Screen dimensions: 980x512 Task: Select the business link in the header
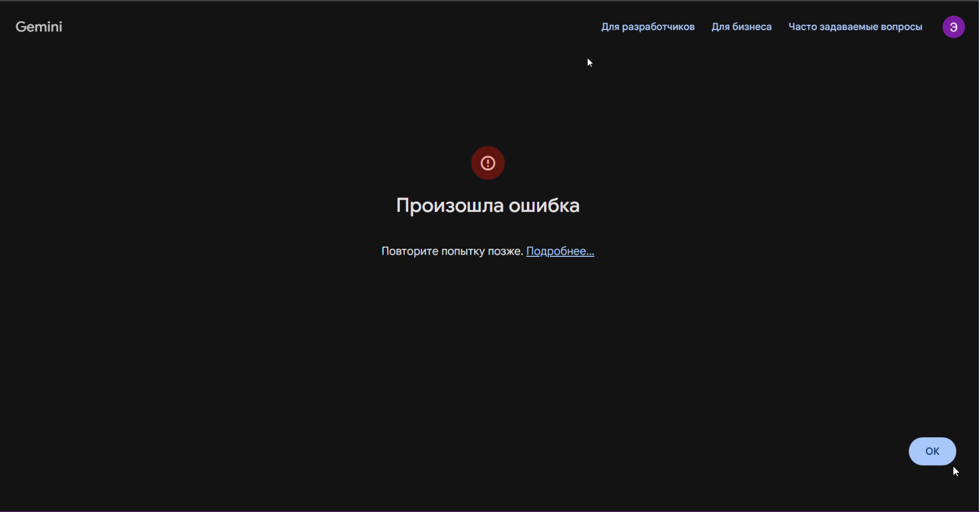741,27
